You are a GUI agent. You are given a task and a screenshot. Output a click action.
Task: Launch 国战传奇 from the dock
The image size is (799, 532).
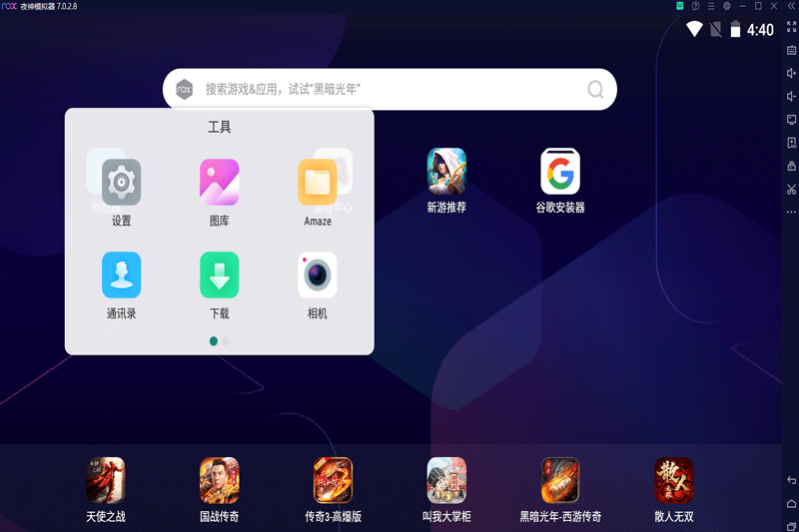click(220, 478)
